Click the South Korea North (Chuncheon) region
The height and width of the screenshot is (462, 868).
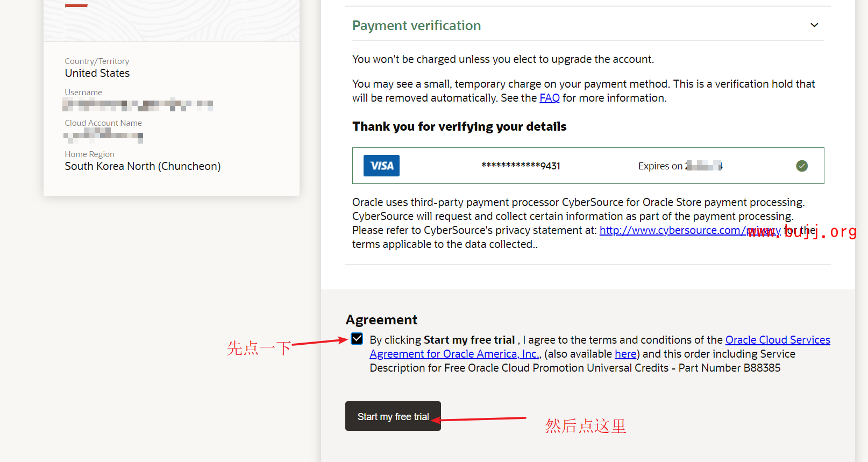click(x=143, y=166)
